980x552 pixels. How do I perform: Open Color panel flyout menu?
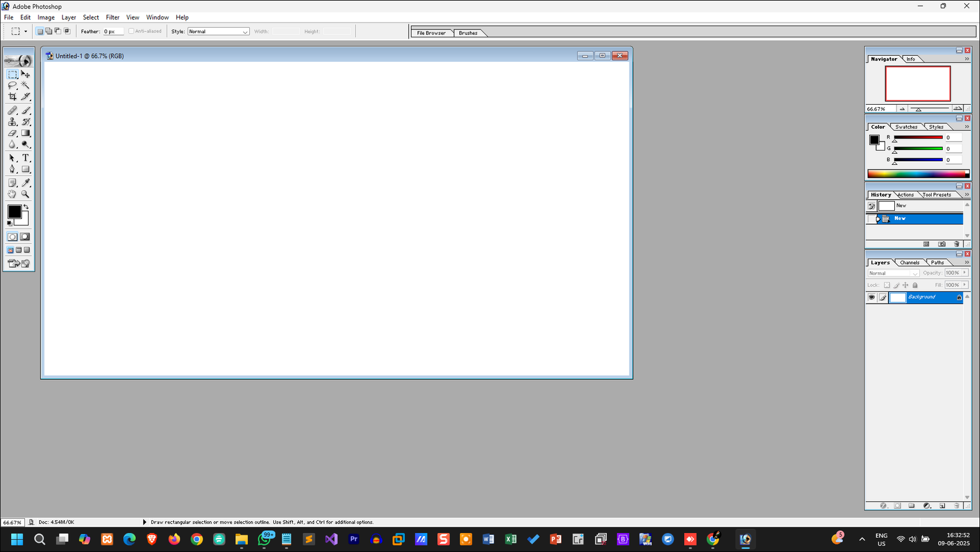(967, 127)
